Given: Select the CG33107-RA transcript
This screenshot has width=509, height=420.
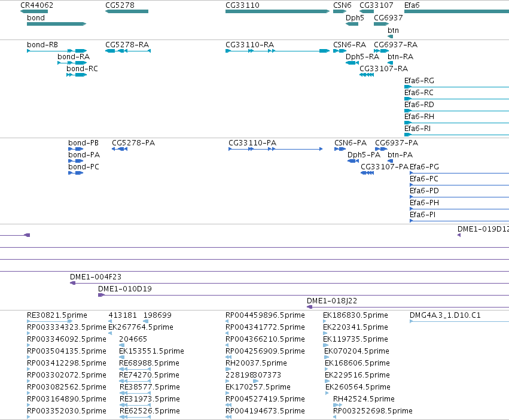Looking at the screenshot, I should click(367, 75).
